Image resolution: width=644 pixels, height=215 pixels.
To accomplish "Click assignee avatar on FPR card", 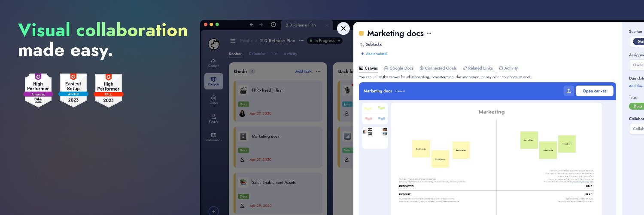I will 243,114.
